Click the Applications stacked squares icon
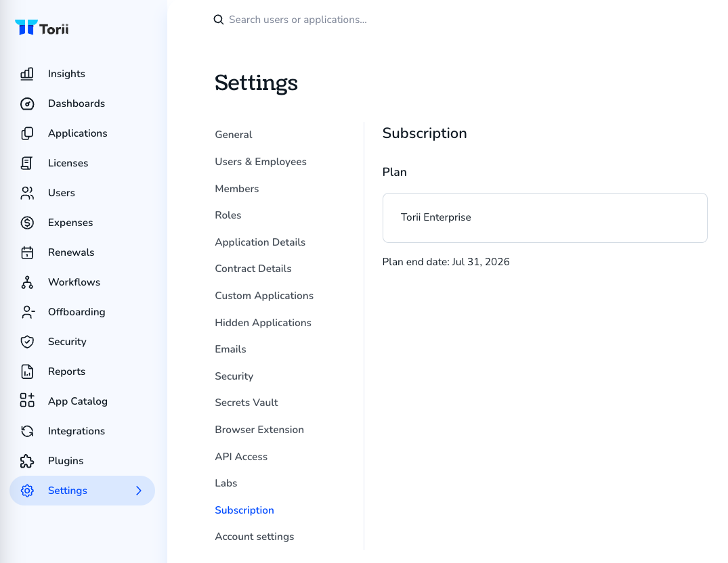The image size is (728, 563). pyautogui.click(x=27, y=133)
